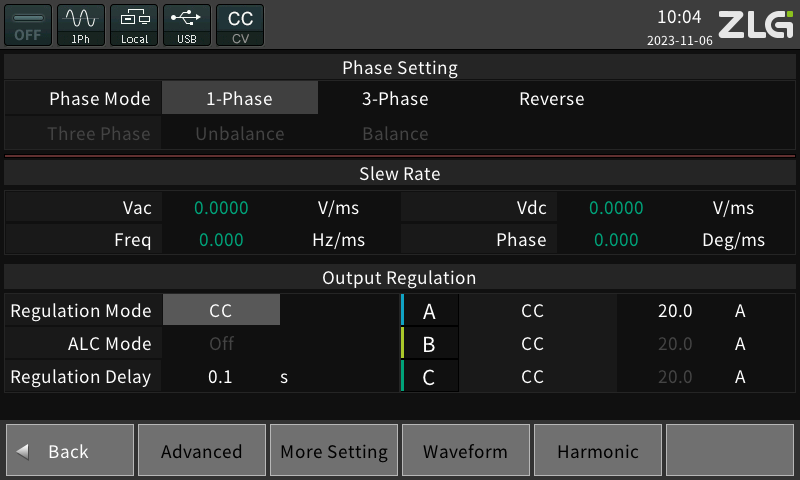
Task: Click the USB connection status icon
Action: [x=186, y=25]
